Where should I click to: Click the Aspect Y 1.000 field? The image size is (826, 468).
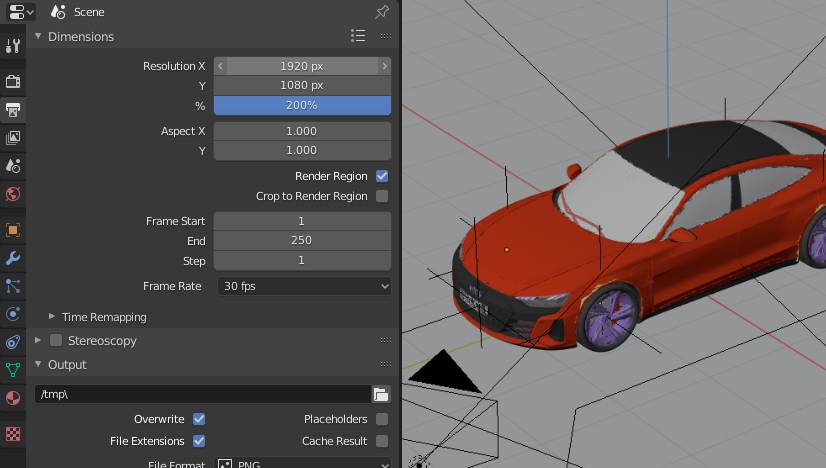pos(302,150)
